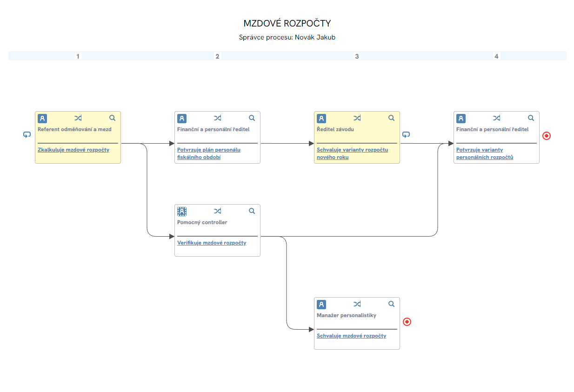The height and width of the screenshot is (392, 574).
Task: Open link Verifikuje mzdové rozpočty
Action: click(212, 243)
